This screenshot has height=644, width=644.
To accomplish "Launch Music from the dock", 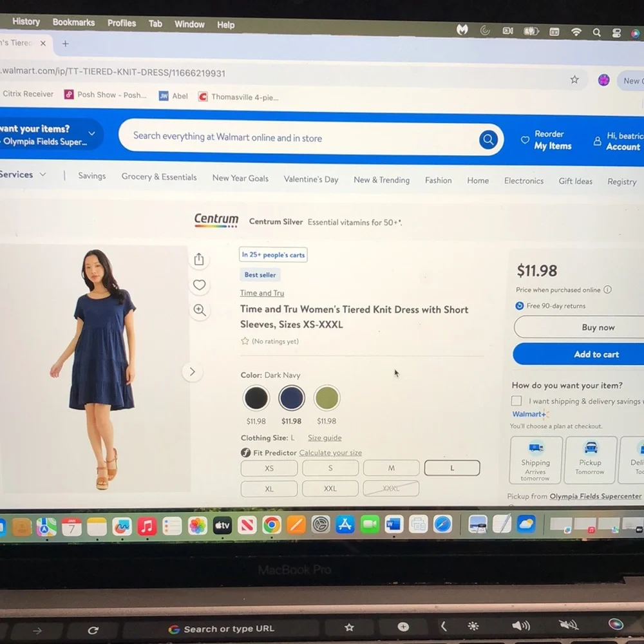I will click(147, 526).
